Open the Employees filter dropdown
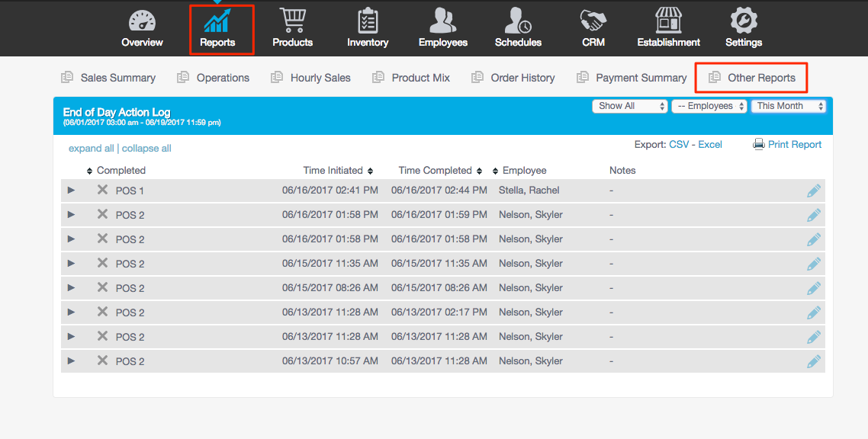Viewport: 868px width, 439px height. pos(709,107)
